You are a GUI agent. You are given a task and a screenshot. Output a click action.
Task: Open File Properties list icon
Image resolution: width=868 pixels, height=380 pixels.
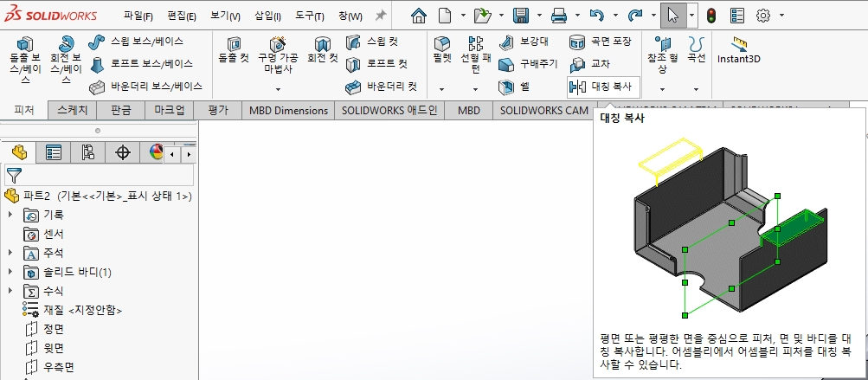pyautogui.click(x=736, y=16)
